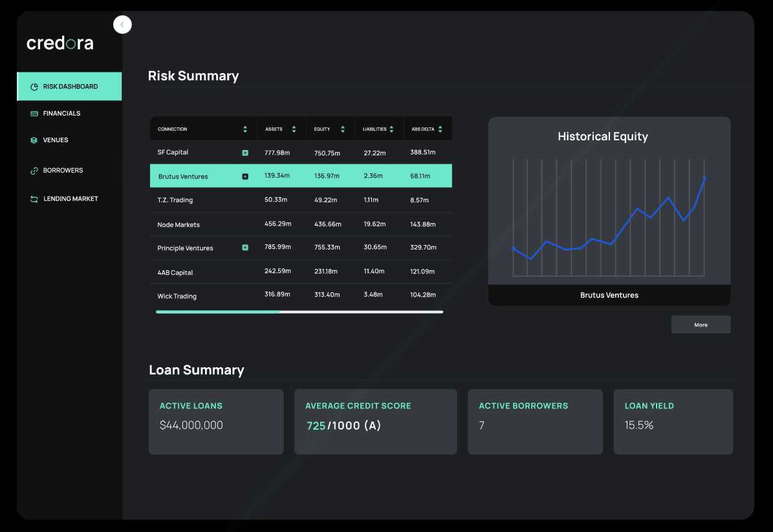This screenshot has width=773, height=532.
Task: Toggle the badge next to Principle Ventures
Action: 246,248
